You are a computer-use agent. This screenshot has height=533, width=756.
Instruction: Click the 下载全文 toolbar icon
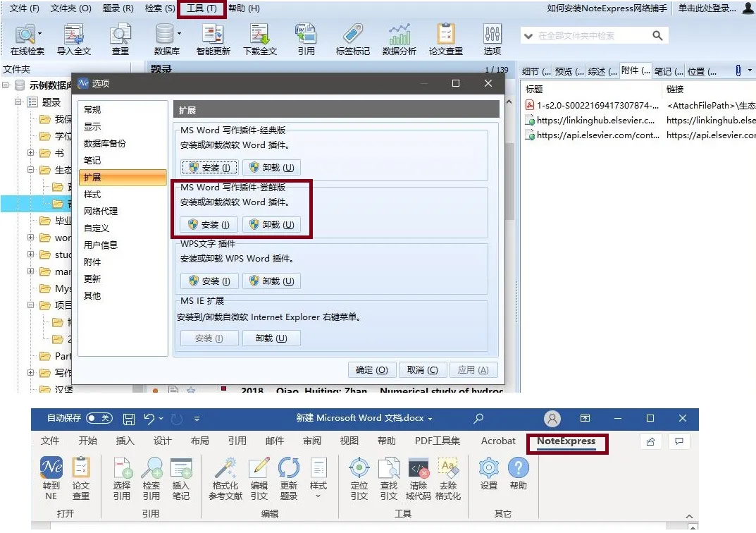(260, 39)
